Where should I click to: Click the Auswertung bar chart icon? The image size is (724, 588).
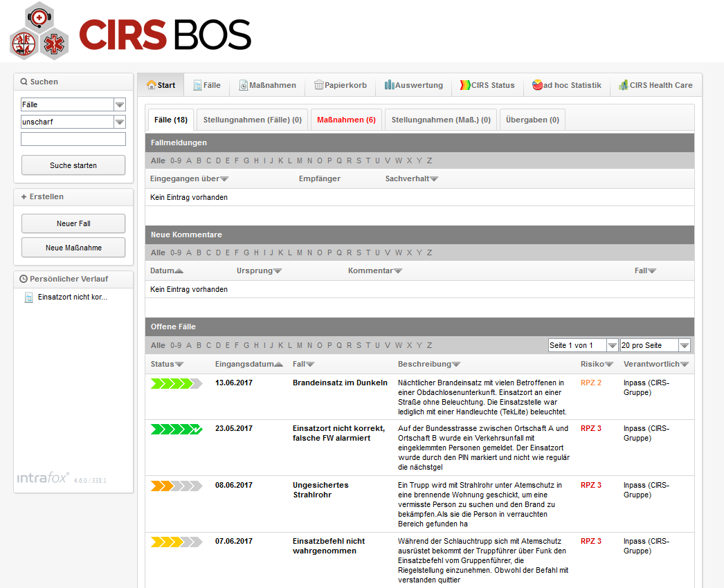coord(389,85)
